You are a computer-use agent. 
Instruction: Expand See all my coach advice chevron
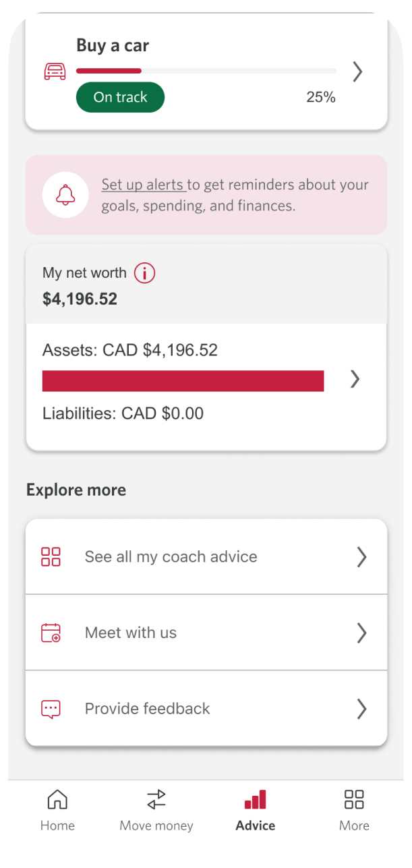tap(362, 556)
